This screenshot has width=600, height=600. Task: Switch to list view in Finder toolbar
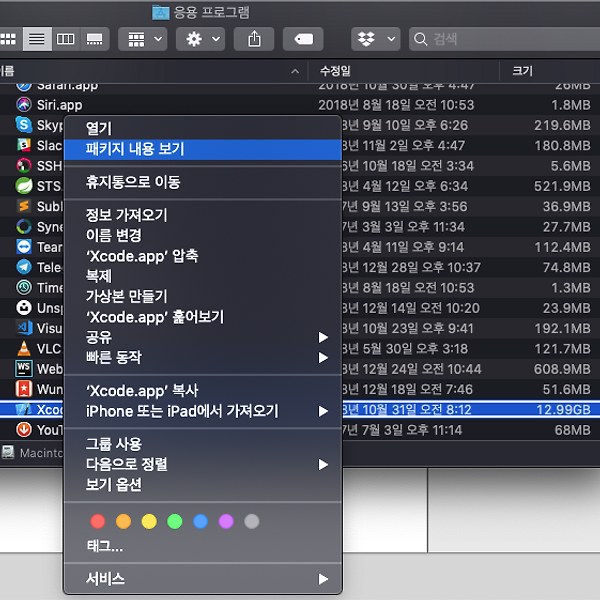tap(37, 39)
